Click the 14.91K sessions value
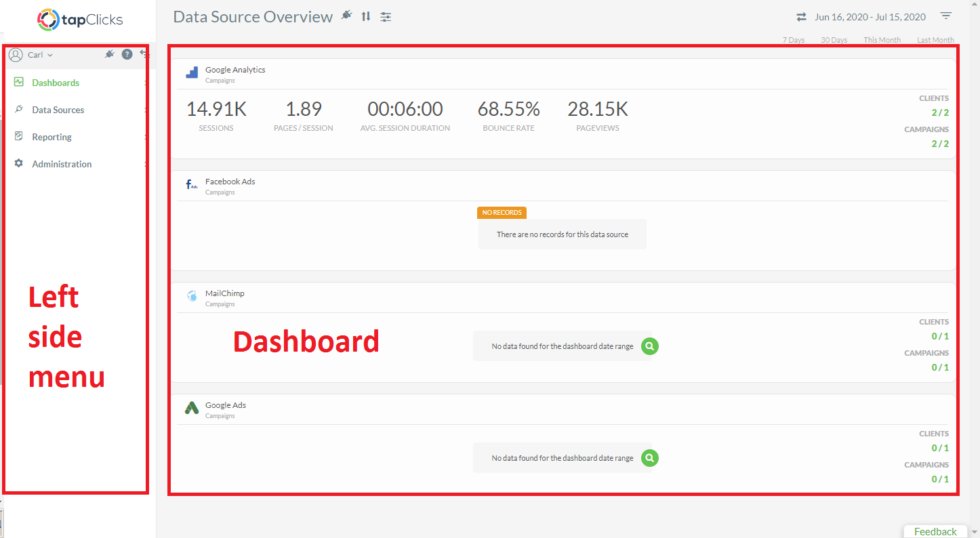This screenshot has width=980, height=538. tap(216, 109)
